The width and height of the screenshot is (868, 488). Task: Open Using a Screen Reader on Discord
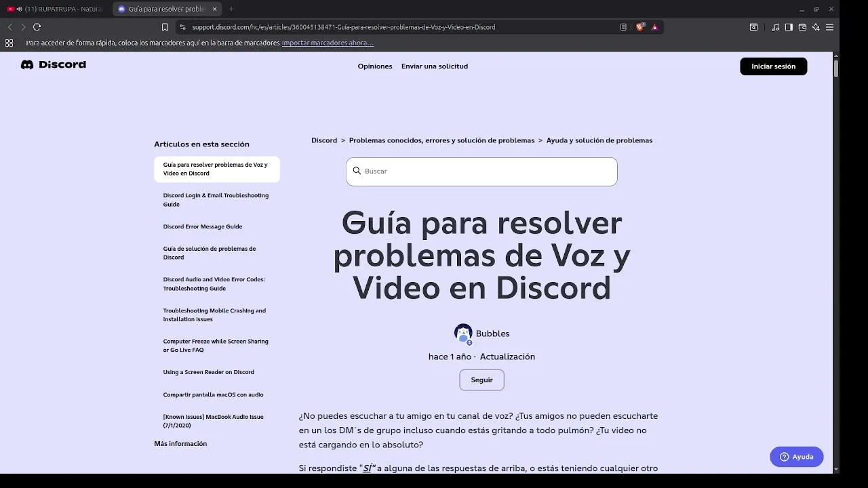(209, 372)
